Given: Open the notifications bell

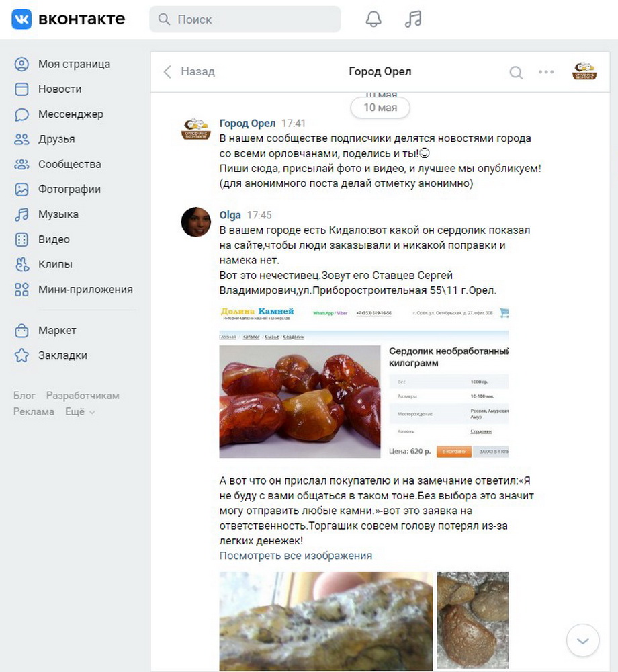Looking at the screenshot, I should [373, 19].
